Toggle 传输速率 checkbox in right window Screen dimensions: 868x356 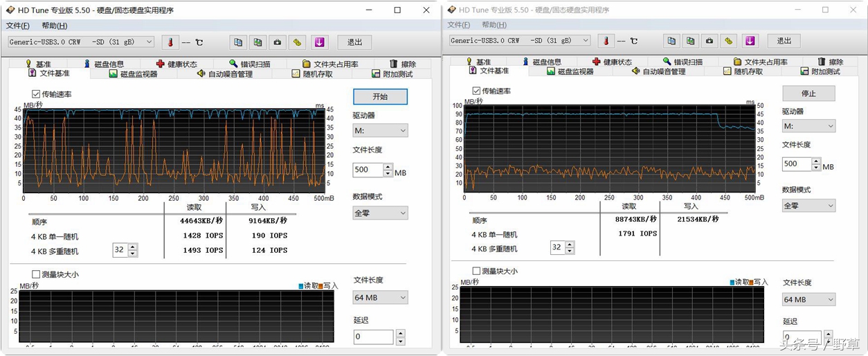click(x=476, y=91)
